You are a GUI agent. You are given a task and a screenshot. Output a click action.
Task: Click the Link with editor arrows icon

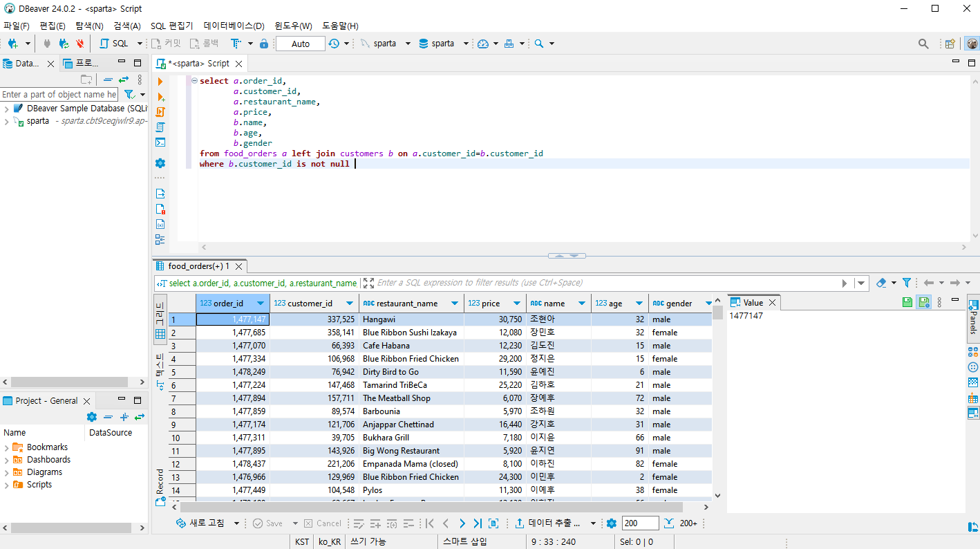[124, 80]
